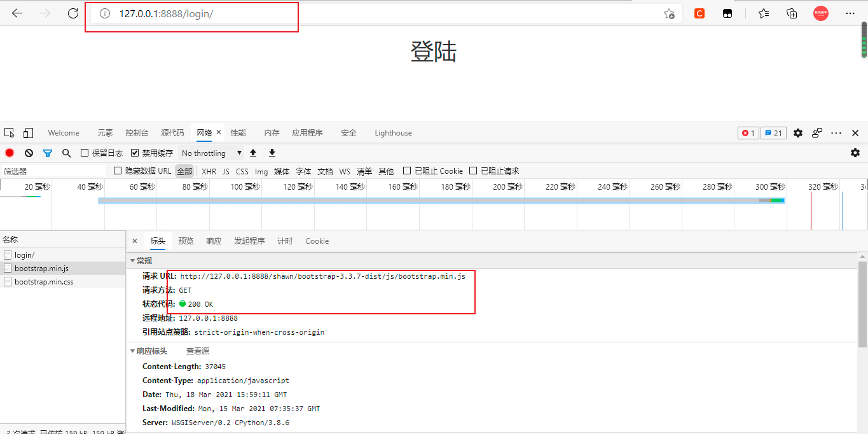This screenshot has height=434, width=868.
Task: Open the Lighthouse tab
Action: point(393,133)
